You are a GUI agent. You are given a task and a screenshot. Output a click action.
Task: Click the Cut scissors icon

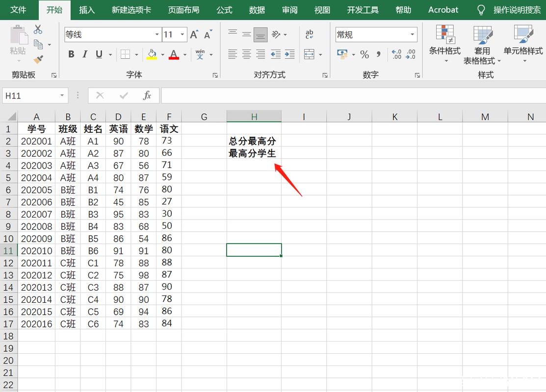38,29
